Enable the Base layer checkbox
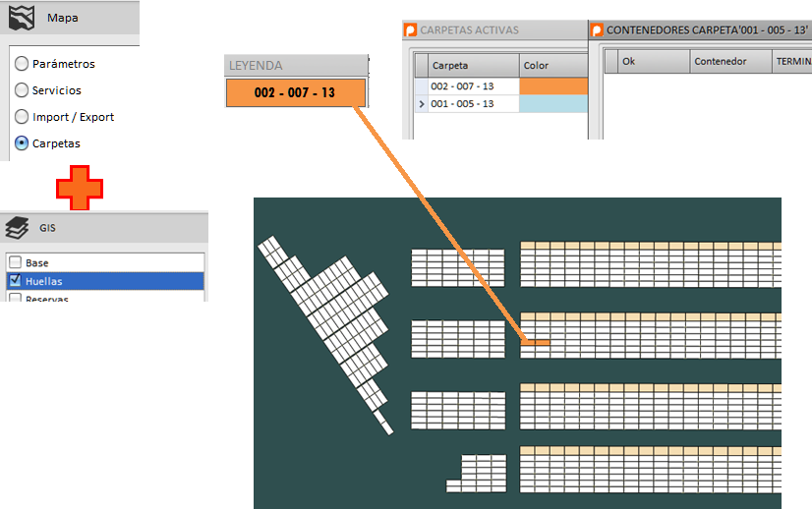This screenshot has height=509, width=812. (x=15, y=263)
